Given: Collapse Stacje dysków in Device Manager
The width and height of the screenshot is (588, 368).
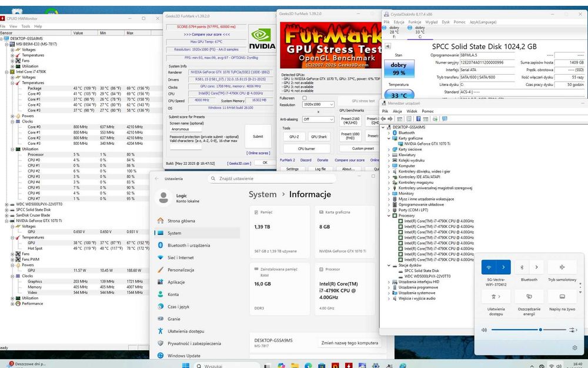Looking at the screenshot, I should [389, 265].
